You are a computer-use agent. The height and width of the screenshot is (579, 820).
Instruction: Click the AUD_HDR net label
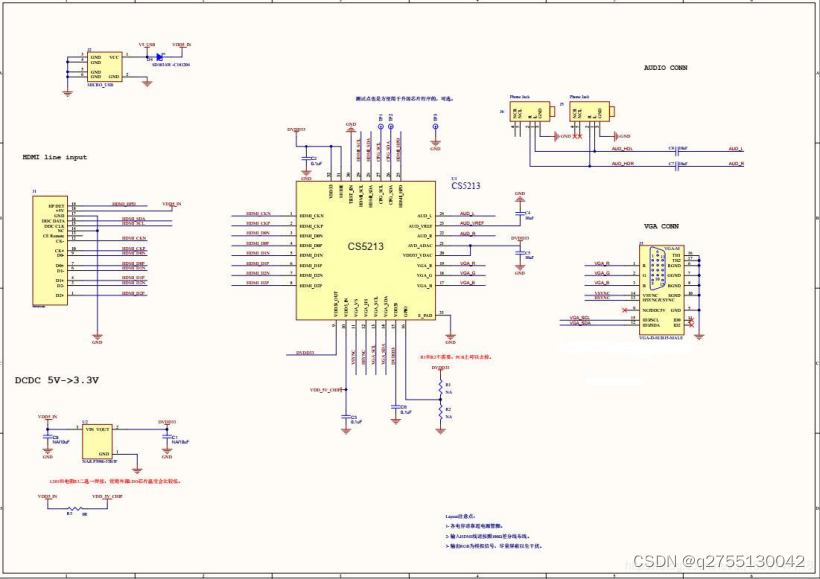[x=622, y=164]
